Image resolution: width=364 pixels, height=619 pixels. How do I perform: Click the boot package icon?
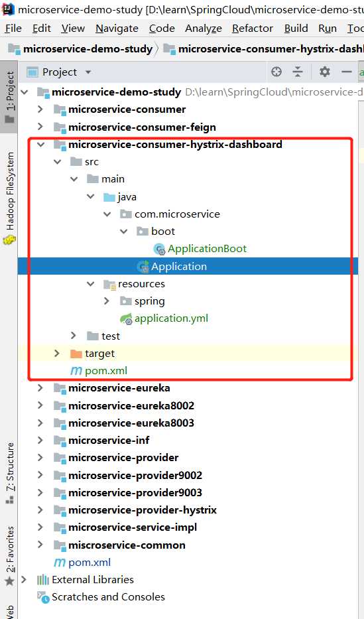[x=143, y=232]
